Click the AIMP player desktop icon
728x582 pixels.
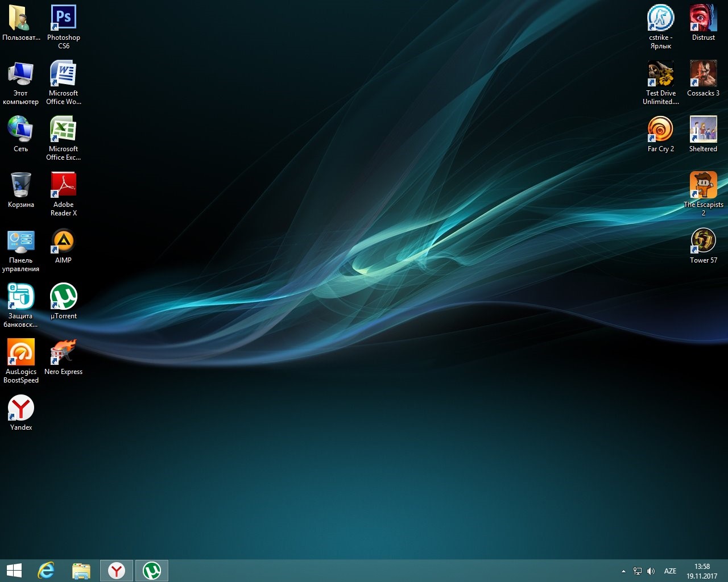click(x=63, y=241)
